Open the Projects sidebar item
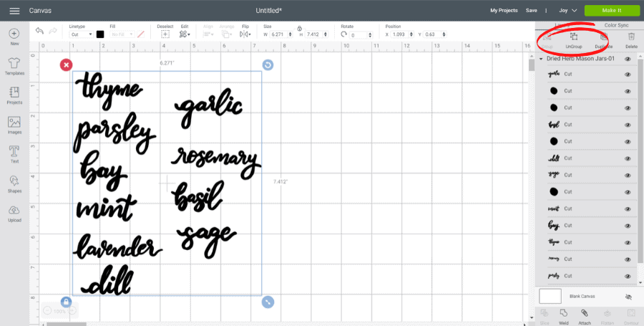The height and width of the screenshot is (326, 644). coord(14,95)
